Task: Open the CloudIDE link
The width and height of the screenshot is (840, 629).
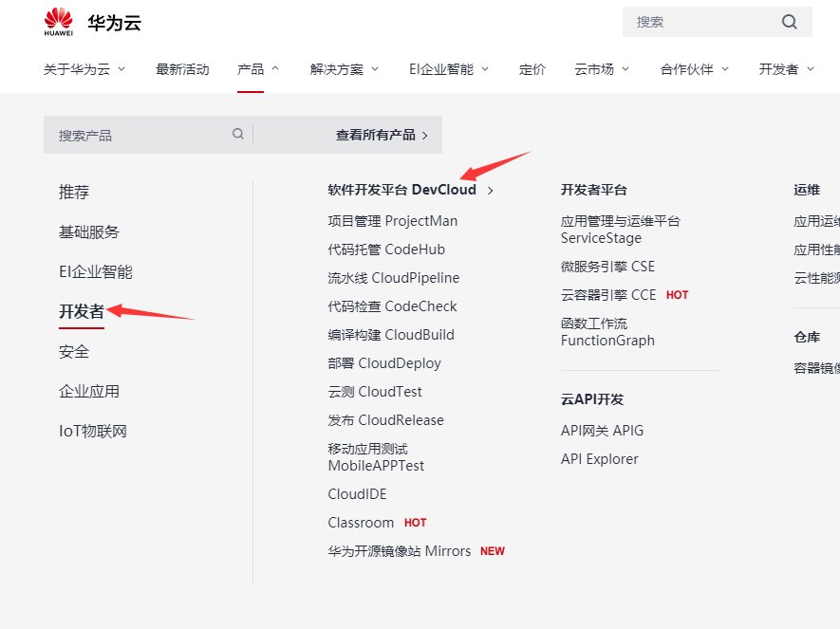Action: coord(357,494)
